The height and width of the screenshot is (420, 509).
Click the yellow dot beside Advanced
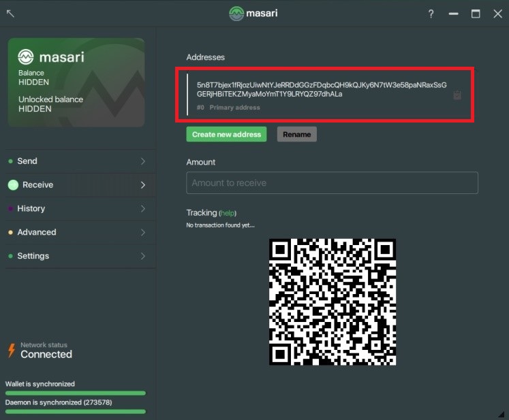tap(10, 232)
